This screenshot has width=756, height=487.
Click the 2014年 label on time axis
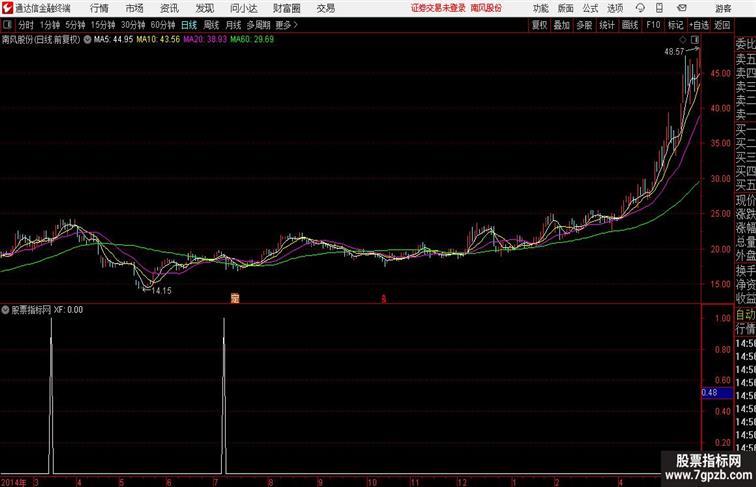(x=14, y=482)
